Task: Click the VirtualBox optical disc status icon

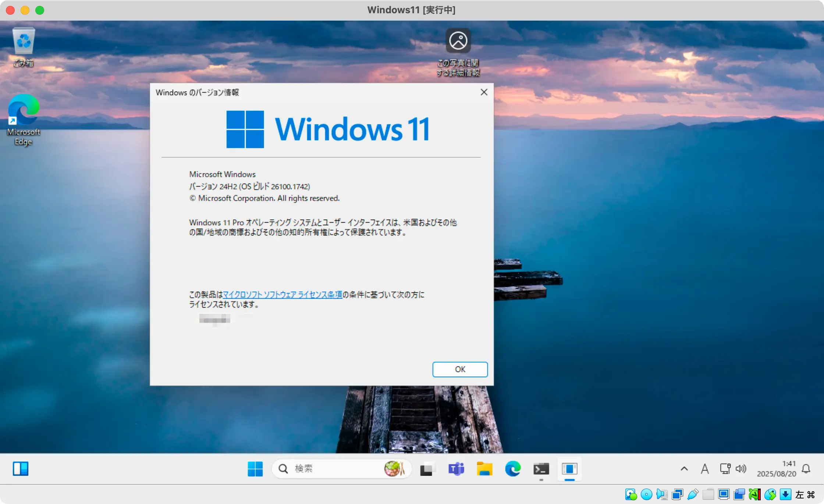Action: click(646, 494)
